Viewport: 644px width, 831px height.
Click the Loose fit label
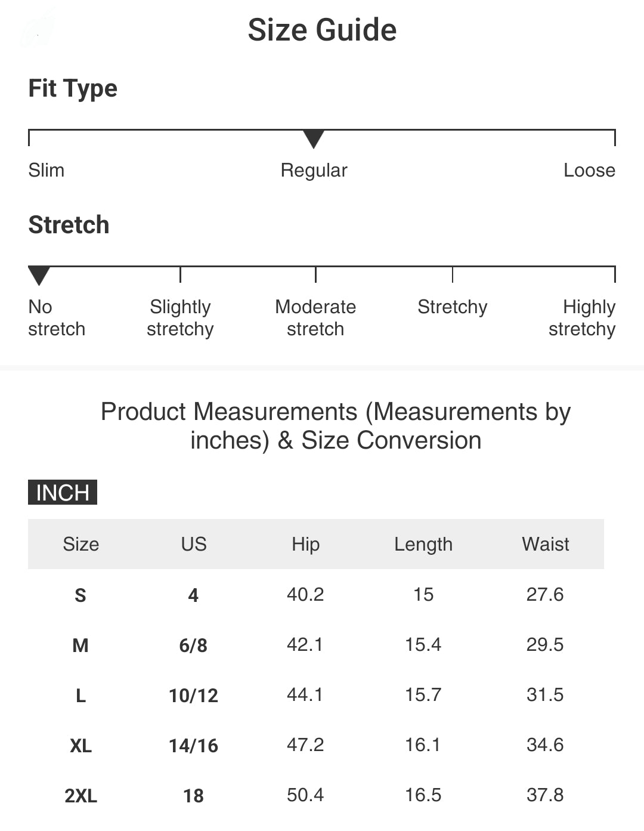point(589,171)
